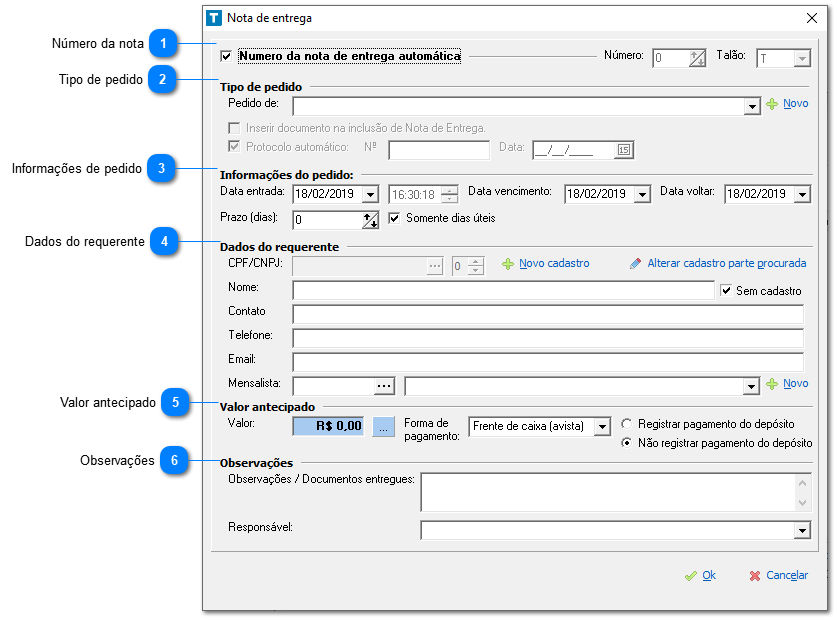Toggle the Sem cadastro checkbox

pyautogui.click(x=726, y=291)
